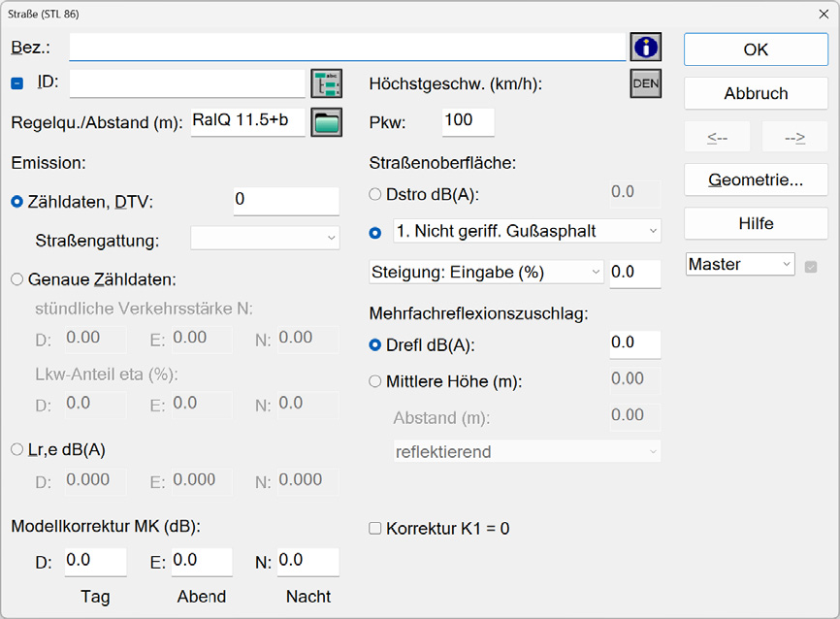The width and height of the screenshot is (840, 619).
Task: Expand the Nicht geriff. Gußasphalt dropdown
Action: (x=527, y=231)
